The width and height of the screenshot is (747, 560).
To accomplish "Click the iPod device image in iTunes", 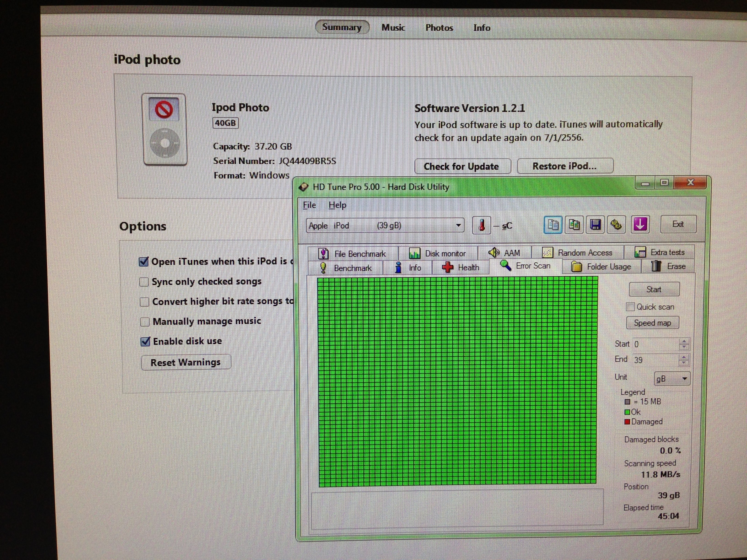I will pyautogui.click(x=165, y=130).
